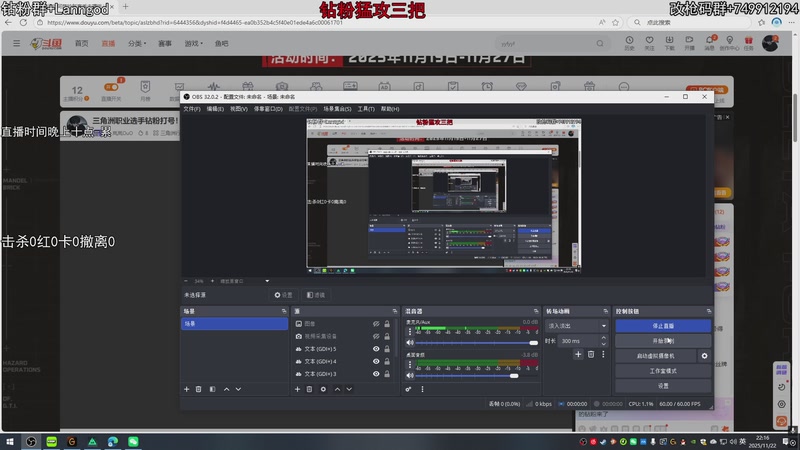Add a new scene with plus icon
The image size is (800, 450).
pyautogui.click(x=186, y=389)
